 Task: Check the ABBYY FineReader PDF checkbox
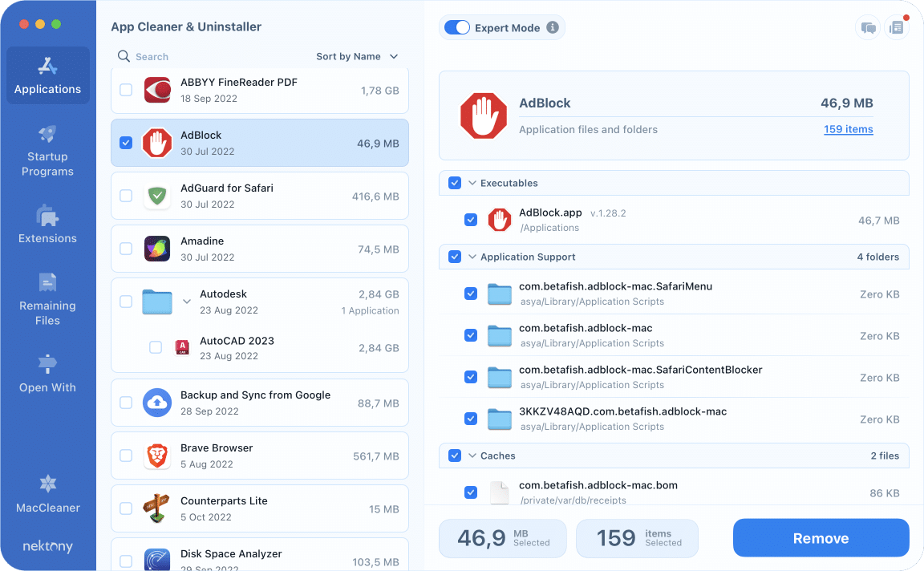(126, 90)
